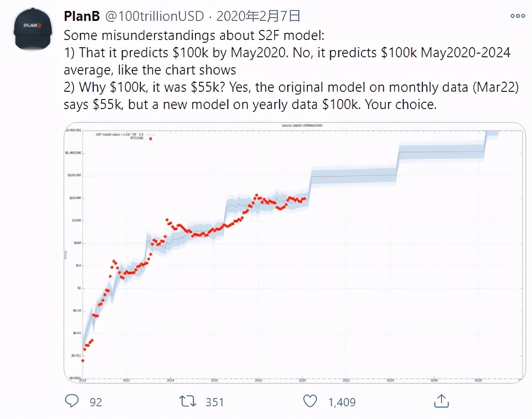Click the retweet arrows icon

[188, 401]
